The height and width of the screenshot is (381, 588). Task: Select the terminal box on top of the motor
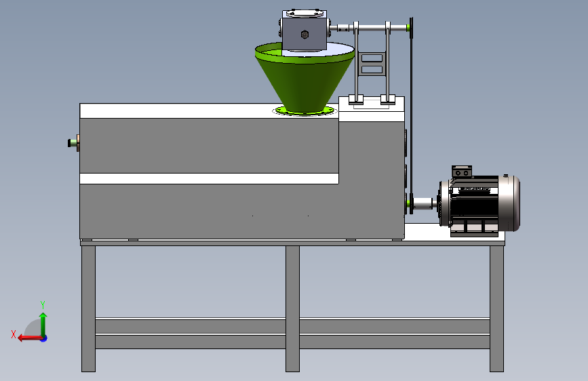point(462,172)
